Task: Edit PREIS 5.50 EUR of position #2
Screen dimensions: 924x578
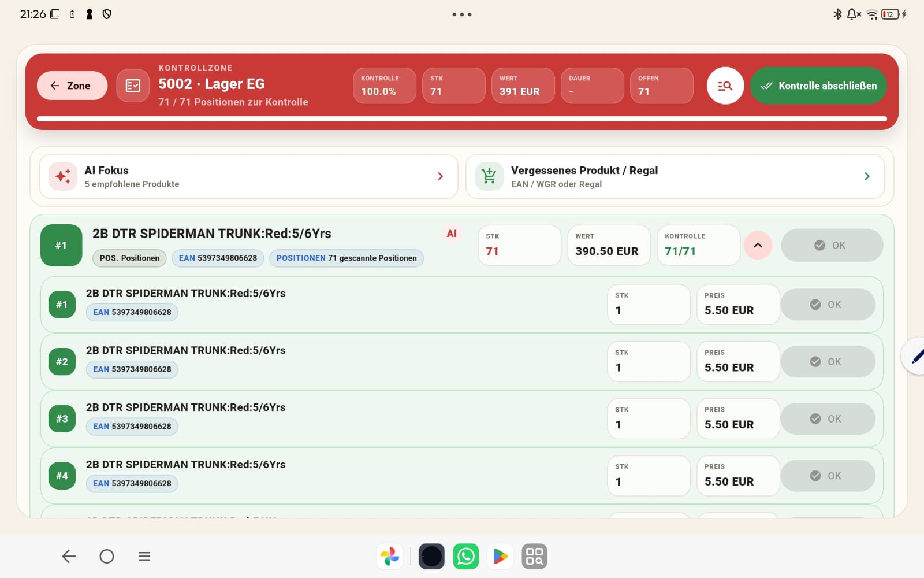Action: tap(738, 361)
